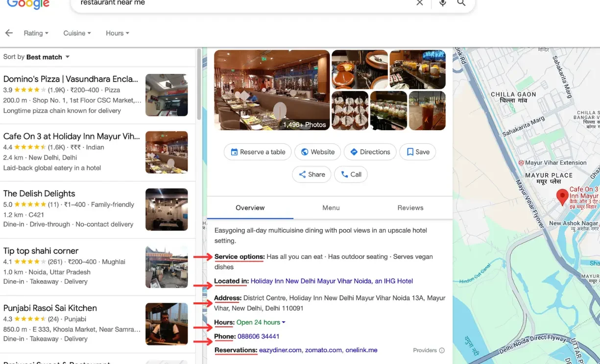Image resolution: width=600 pixels, height=364 pixels.
Task: Click the Providers info icon
Action: coord(442,350)
